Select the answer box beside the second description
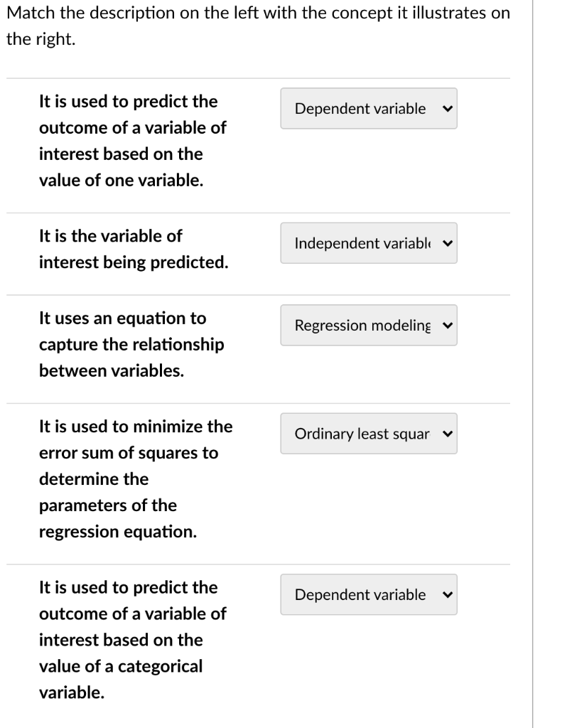 click(x=368, y=242)
